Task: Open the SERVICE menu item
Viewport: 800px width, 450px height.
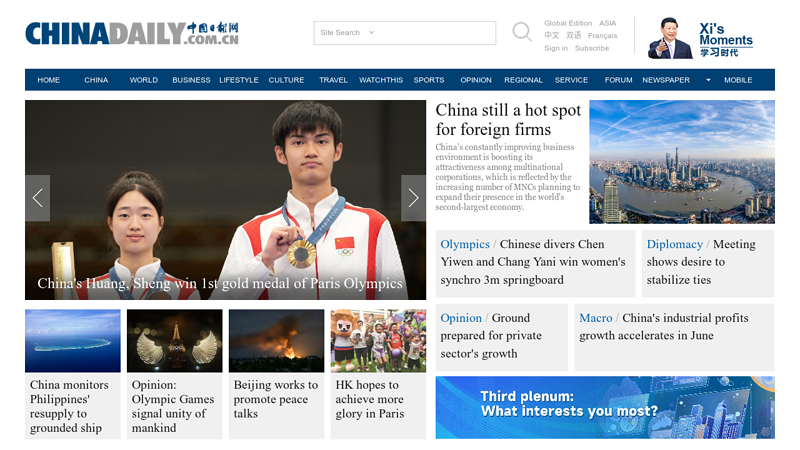Action: point(571,80)
